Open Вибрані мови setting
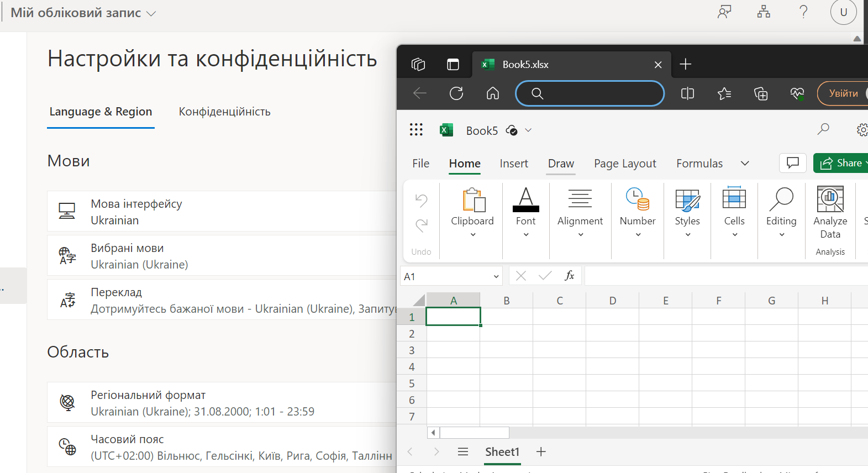The image size is (868, 473). click(x=222, y=255)
